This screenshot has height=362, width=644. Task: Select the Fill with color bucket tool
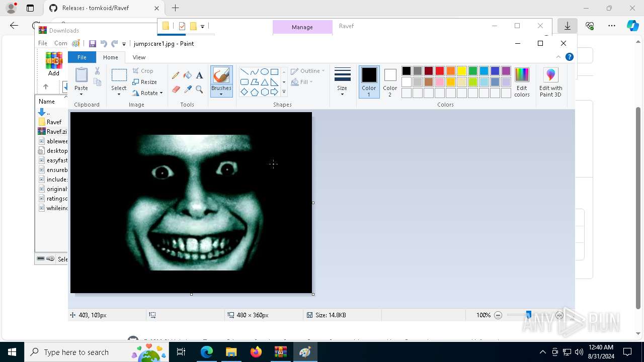tap(188, 75)
